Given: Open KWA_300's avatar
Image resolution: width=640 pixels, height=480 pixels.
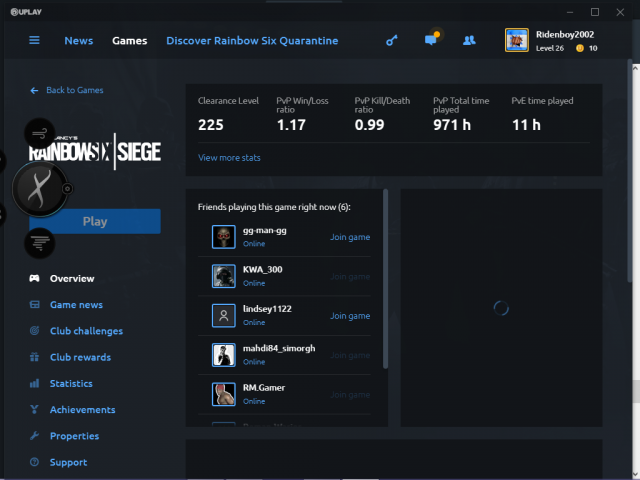Looking at the screenshot, I should point(224,276).
